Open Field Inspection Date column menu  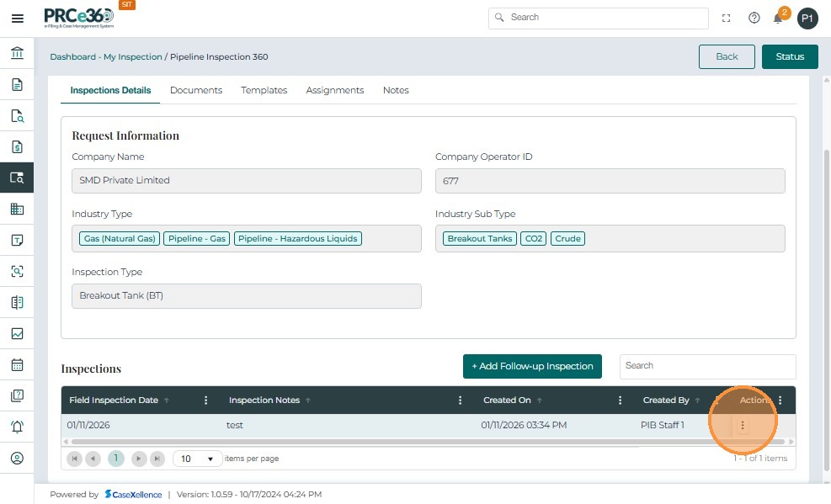point(206,401)
